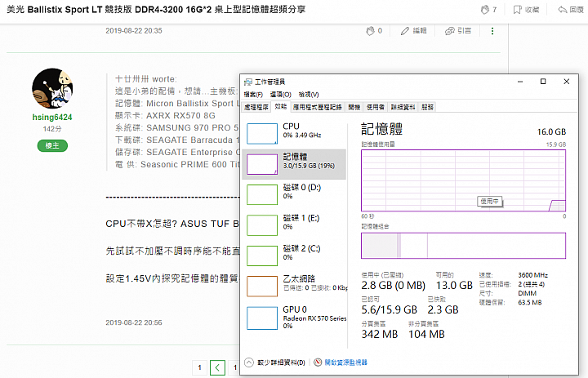Open the 選項(O) menu in Task Manager
Screen dimensions: 588x378
pos(280,95)
